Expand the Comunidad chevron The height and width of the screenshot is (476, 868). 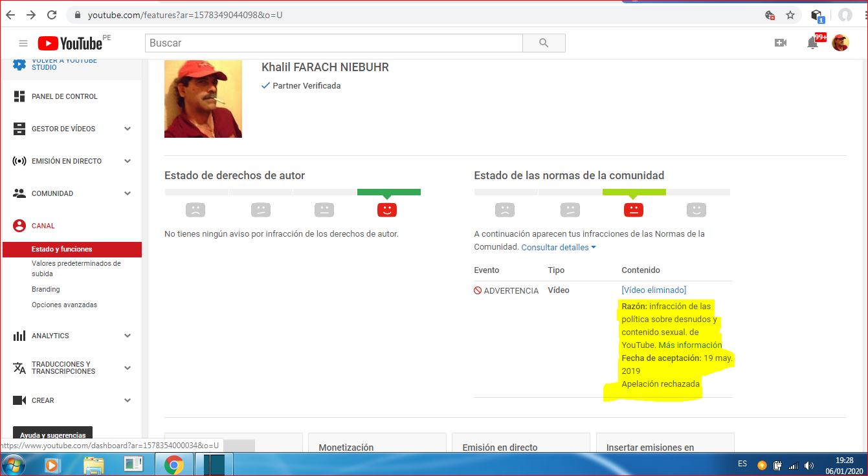tap(128, 193)
